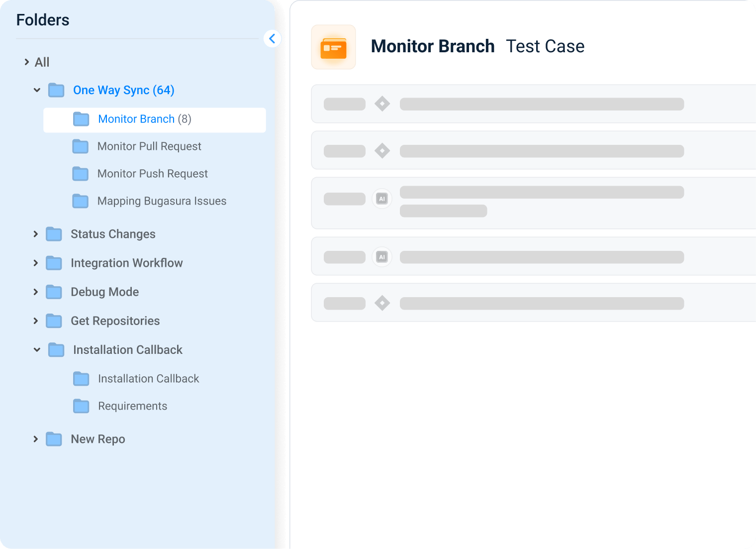Click the diamond icon on the first test row

pyautogui.click(x=382, y=104)
